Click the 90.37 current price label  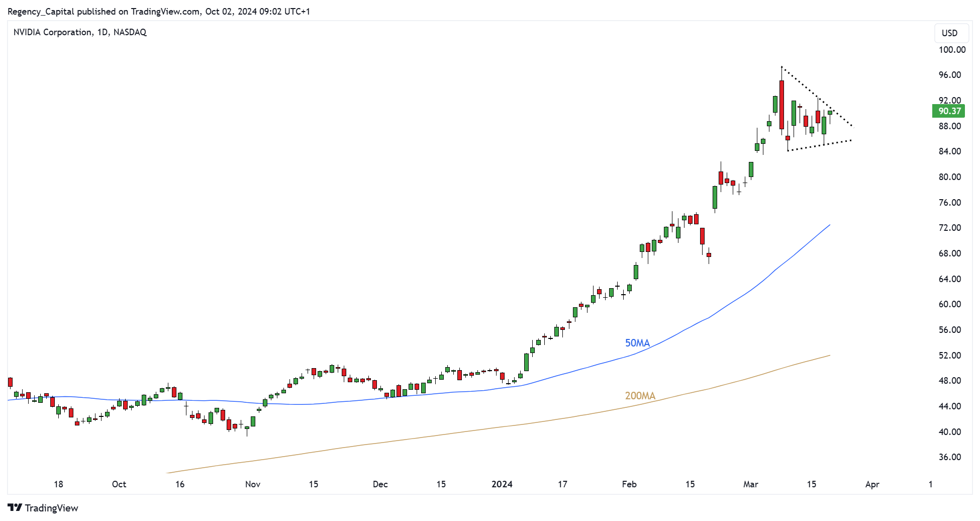pos(949,111)
